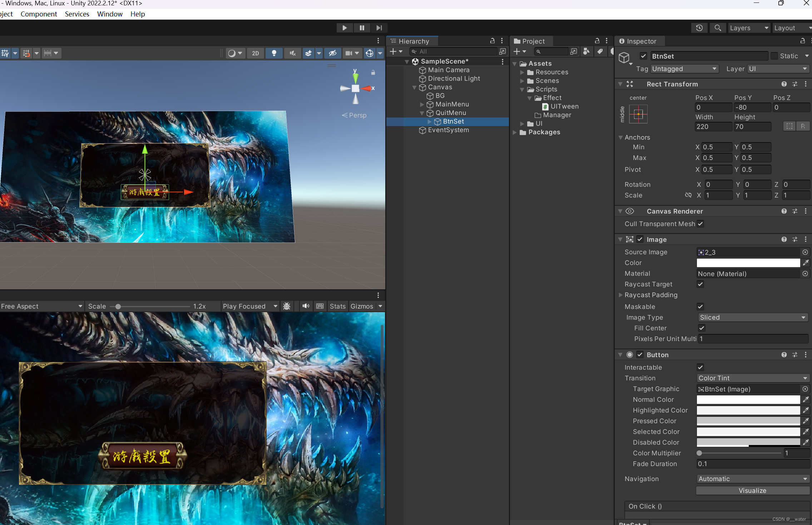This screenshot has height=525, width=812.
Task: Toggle Game view frame debugger bug icon
Action: point(287,306)
